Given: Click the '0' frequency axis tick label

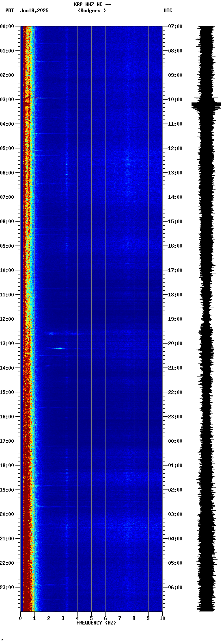Looking at the screenshot, I should [20, 618].
